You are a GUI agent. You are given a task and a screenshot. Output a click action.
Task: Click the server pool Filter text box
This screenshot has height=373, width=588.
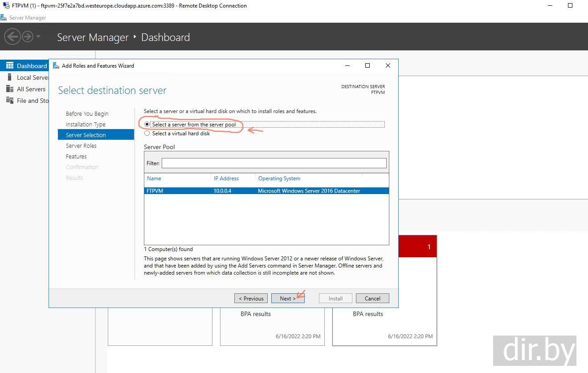(x=274, y=163)
